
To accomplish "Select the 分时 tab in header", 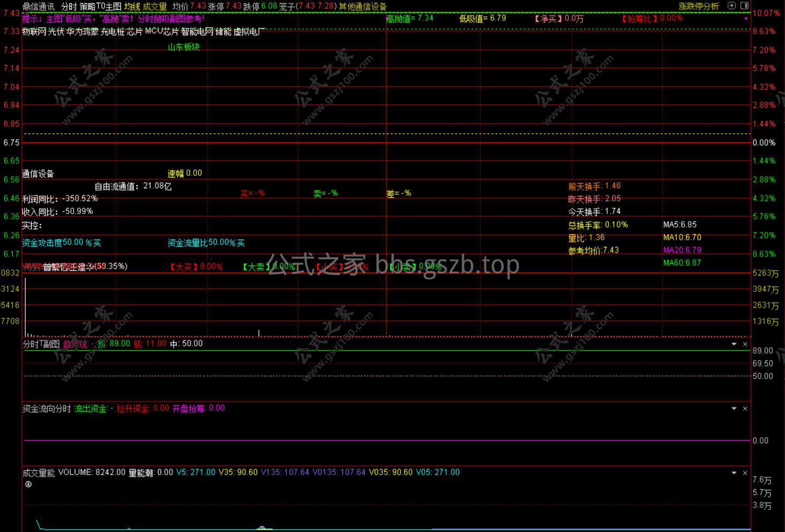I will coord(69,6).
